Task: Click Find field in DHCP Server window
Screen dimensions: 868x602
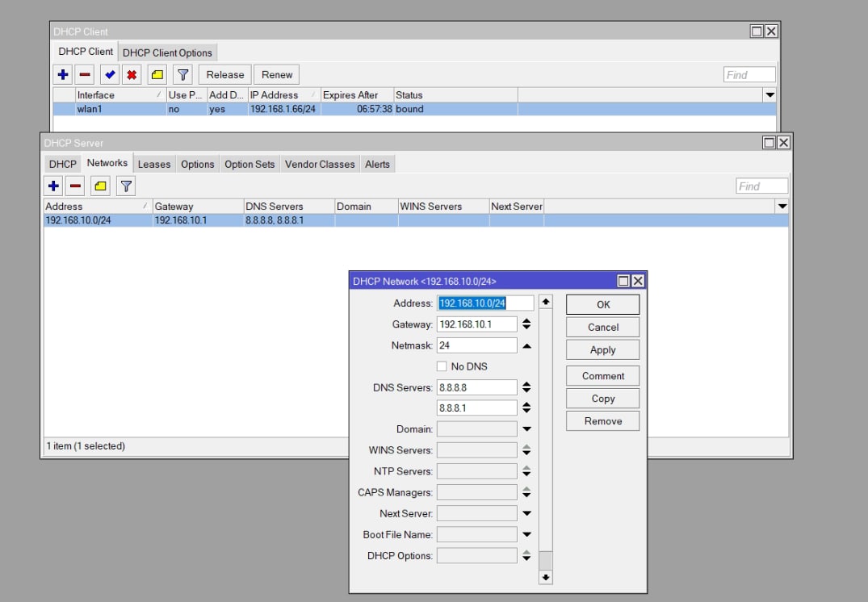Action: [762, 186]
